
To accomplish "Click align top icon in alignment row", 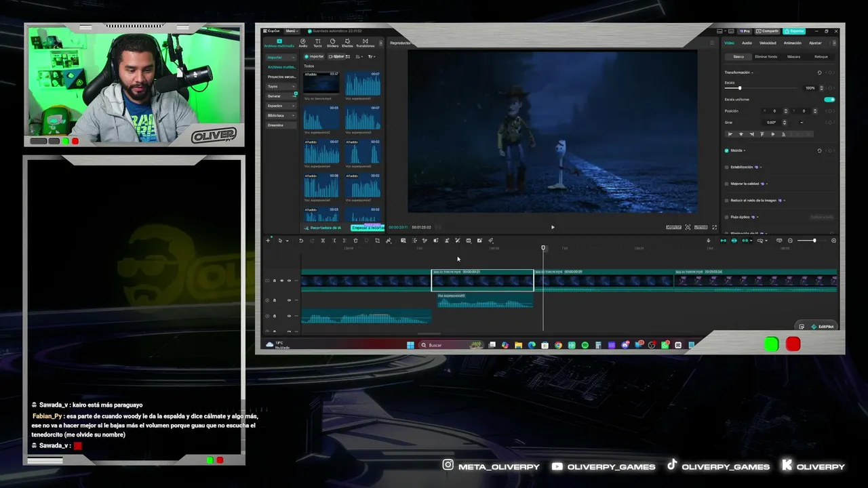I will 762,134.
